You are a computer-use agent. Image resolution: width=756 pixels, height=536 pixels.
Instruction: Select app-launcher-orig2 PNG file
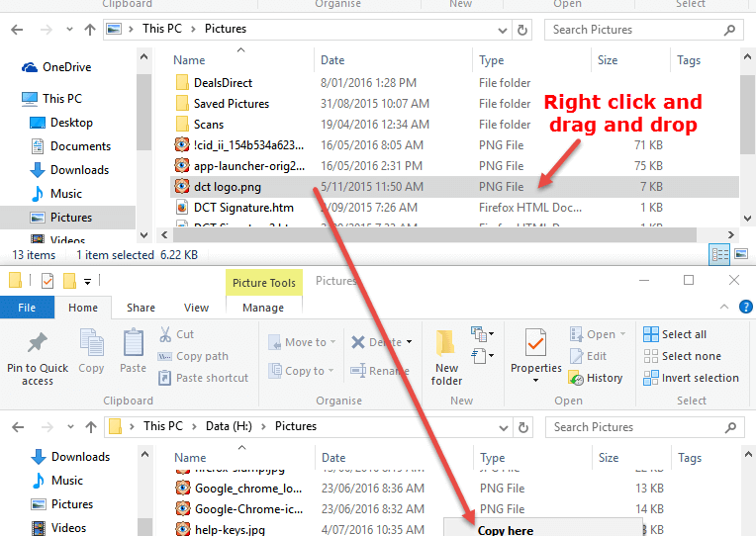tap(239, 166)
